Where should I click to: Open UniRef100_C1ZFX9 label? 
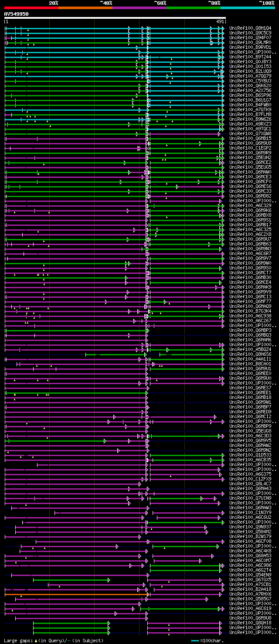pos(250,479)
